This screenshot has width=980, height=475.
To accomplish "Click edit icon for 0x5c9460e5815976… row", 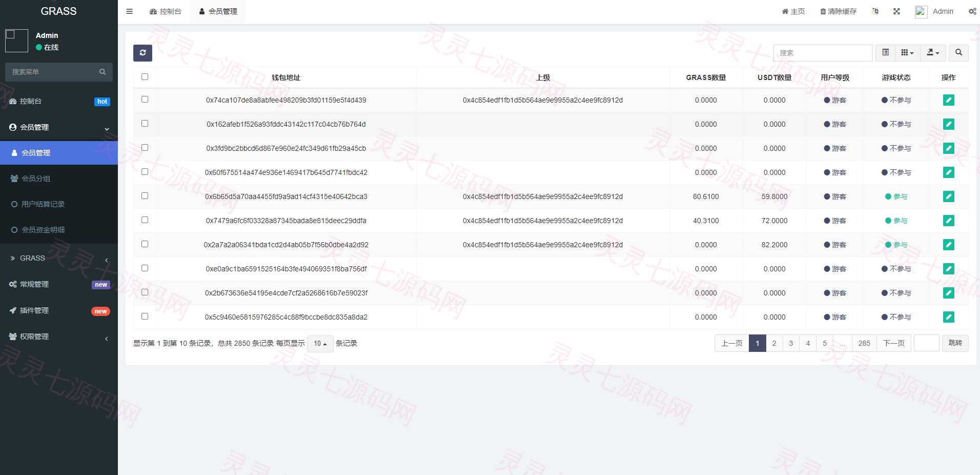I will (948, 317).
